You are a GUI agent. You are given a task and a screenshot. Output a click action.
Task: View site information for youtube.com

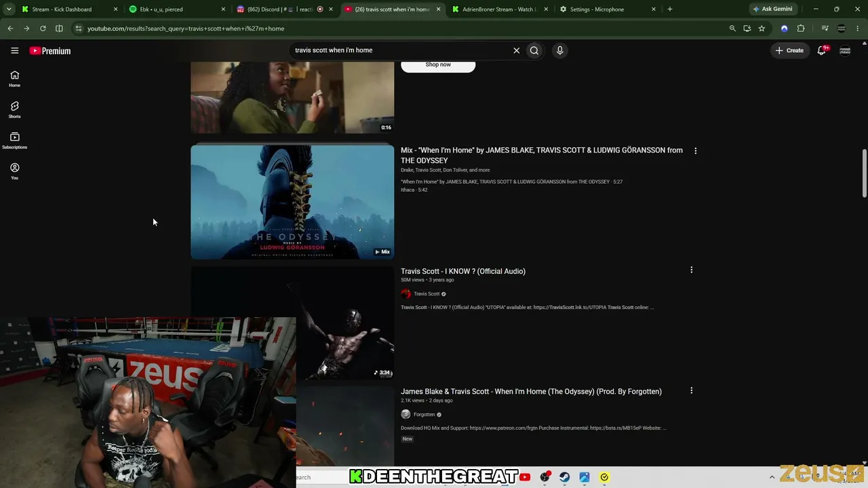click(x=79, y=28)
